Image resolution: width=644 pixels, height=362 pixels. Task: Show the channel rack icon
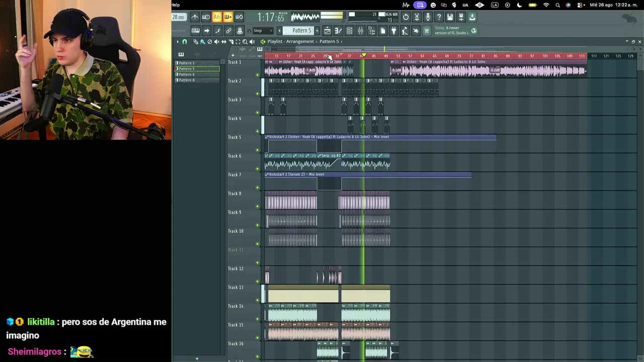pyautogui.click(x=349, y=31)
